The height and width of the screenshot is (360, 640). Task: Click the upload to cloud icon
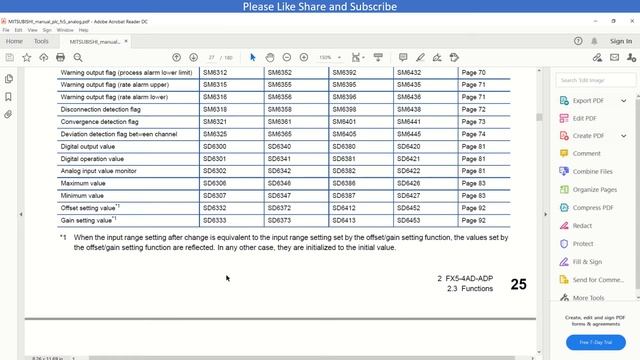[x=44, y=58]
